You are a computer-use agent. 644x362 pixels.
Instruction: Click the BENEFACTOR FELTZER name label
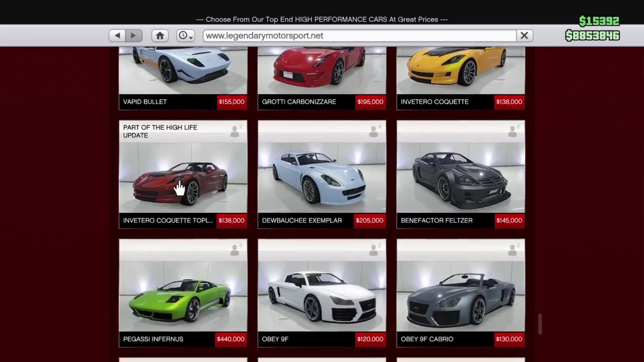[x=437, y=220]
